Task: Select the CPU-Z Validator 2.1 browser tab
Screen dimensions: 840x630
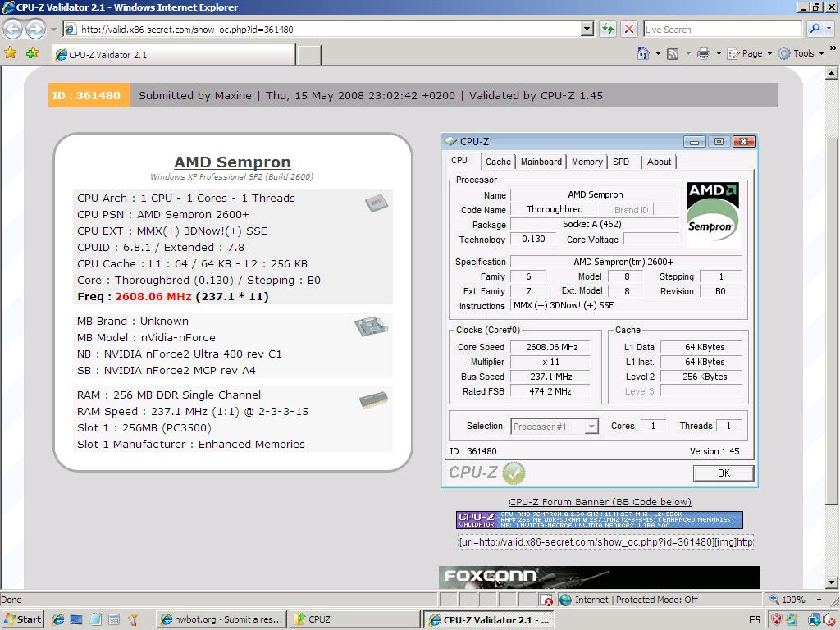Action: tap(173, 55)
